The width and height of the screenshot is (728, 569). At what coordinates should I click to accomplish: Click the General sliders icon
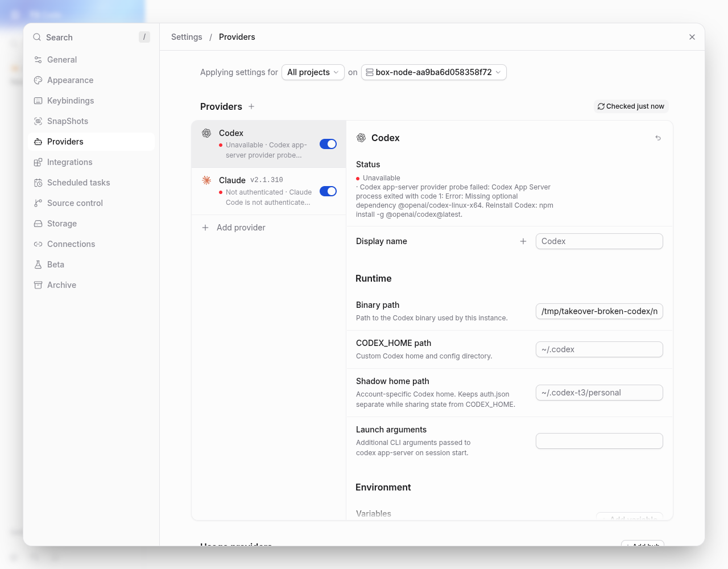38,60
